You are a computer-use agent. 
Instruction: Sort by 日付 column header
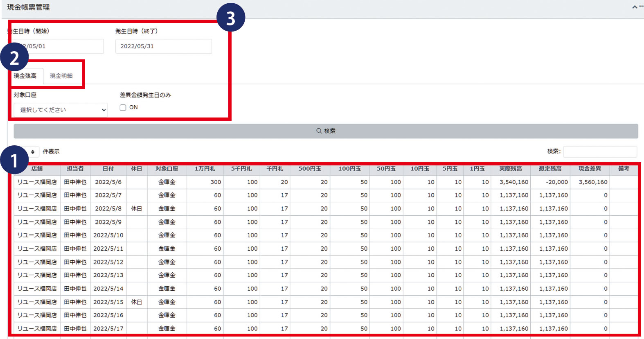[108, 169]
